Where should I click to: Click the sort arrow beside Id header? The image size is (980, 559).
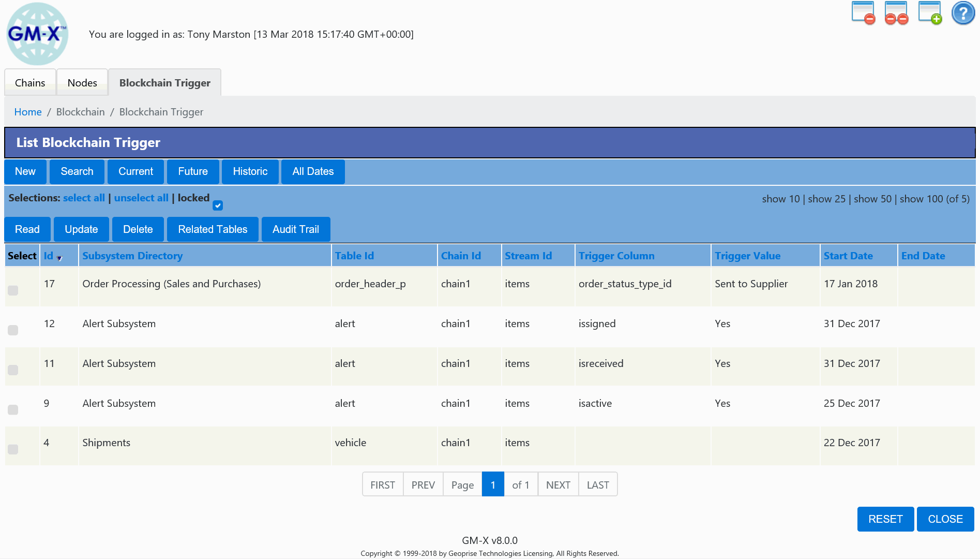pos(59,258)
